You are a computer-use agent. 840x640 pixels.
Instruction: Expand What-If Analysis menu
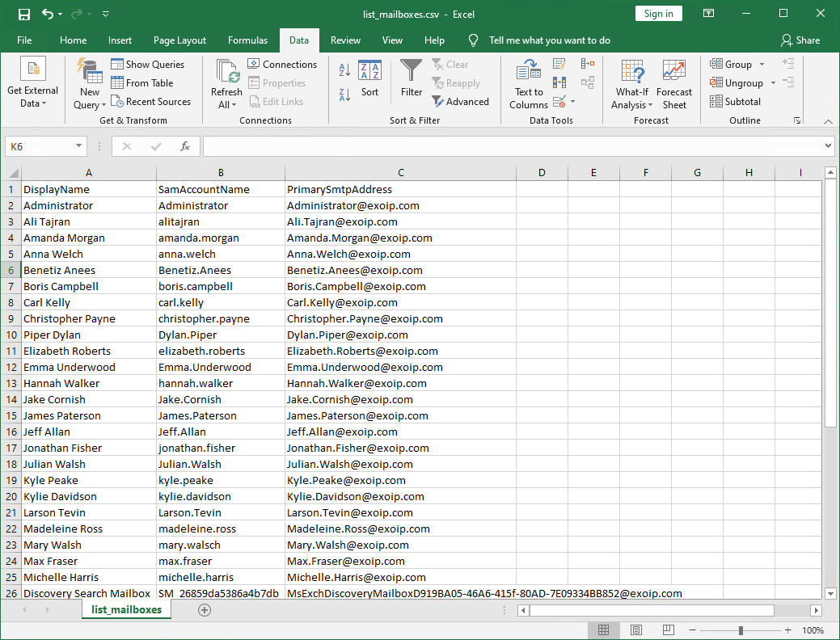(631, 84)
